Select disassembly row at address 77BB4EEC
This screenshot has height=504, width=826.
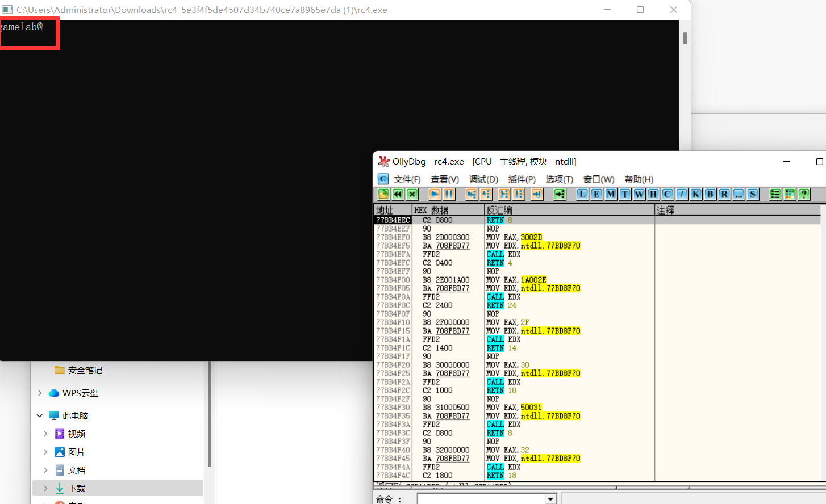[597, 220]
